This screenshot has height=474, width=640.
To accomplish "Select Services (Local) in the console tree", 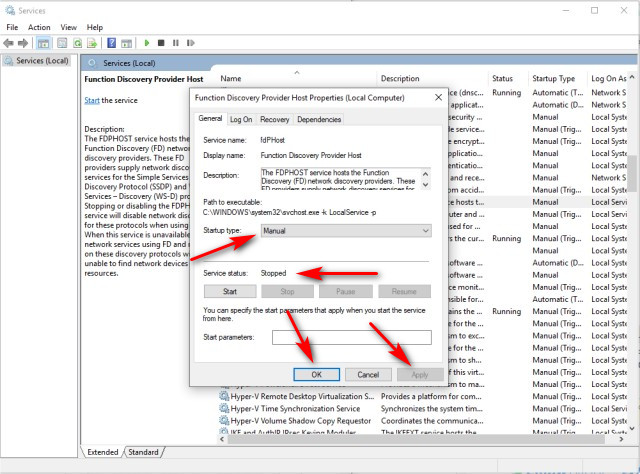I will click(42, 60).
